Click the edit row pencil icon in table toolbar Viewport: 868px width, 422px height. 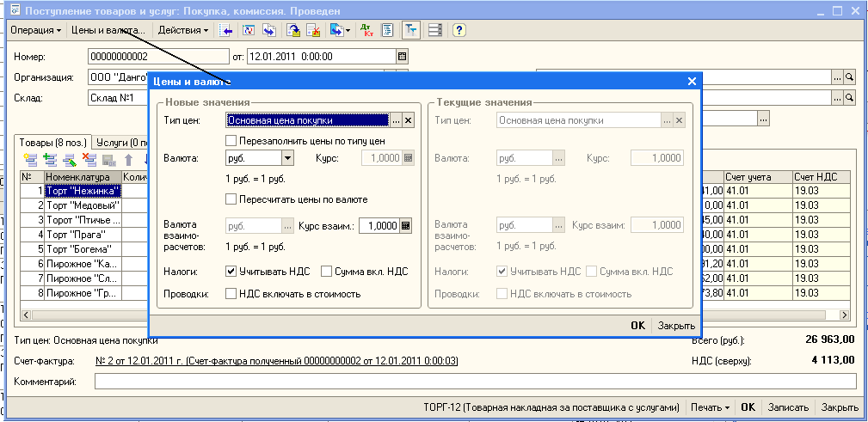71,159
